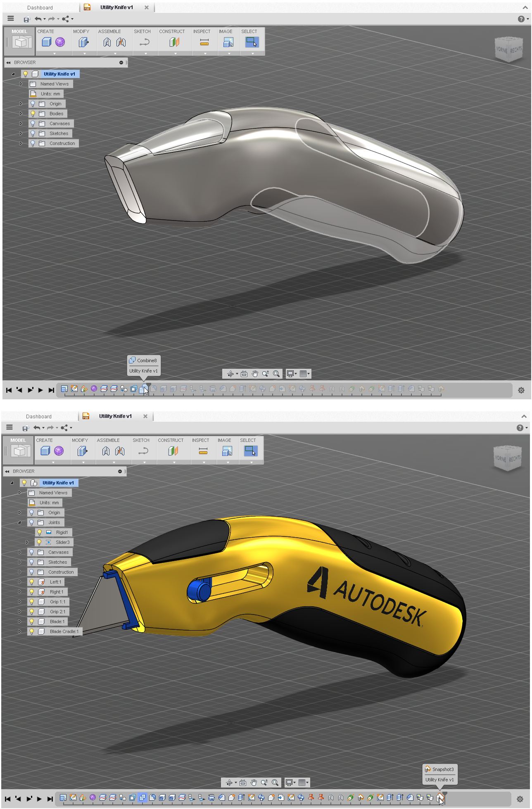The width and height of the screenshot is (532, 809).
Task: Collapse Utility Knife v1 root in yellow knife window
Action: (x=12, y=483)
